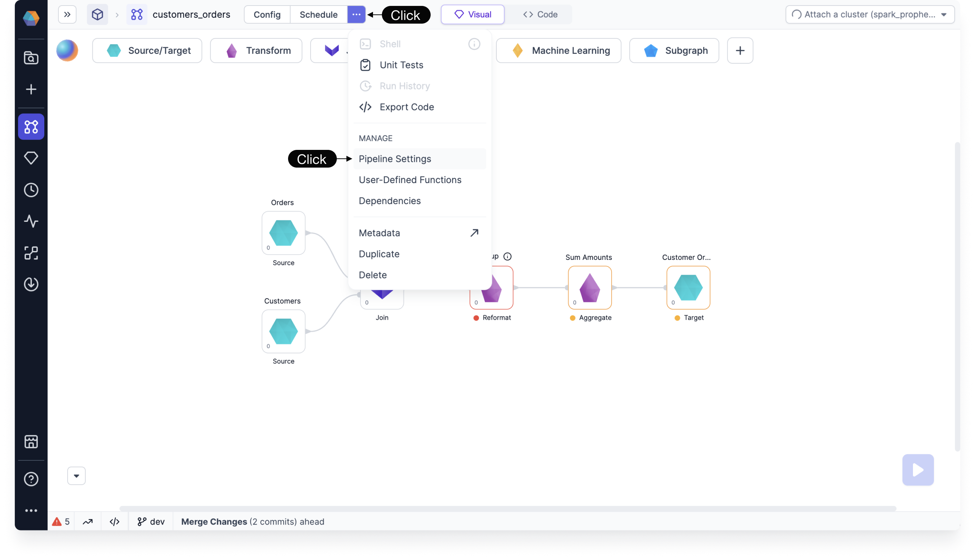
Task: Open the three-dot overflow menu
Action: 356,14
